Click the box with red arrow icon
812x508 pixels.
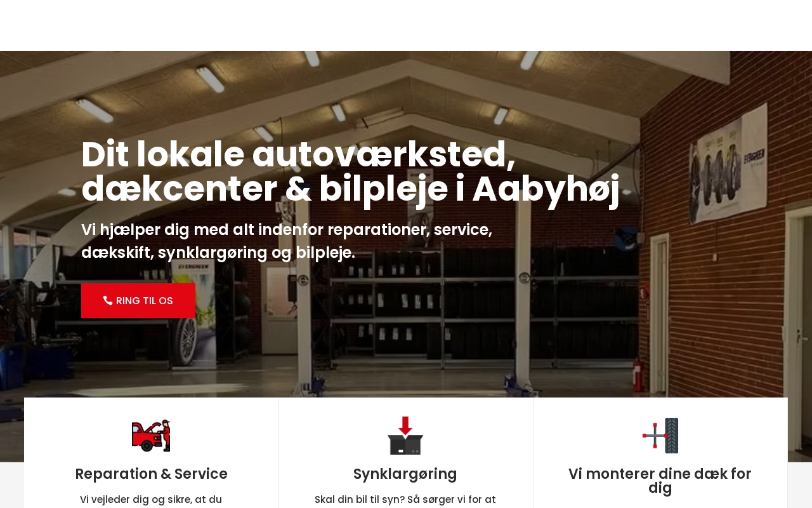pyautogui.click(x=405, y=436)
